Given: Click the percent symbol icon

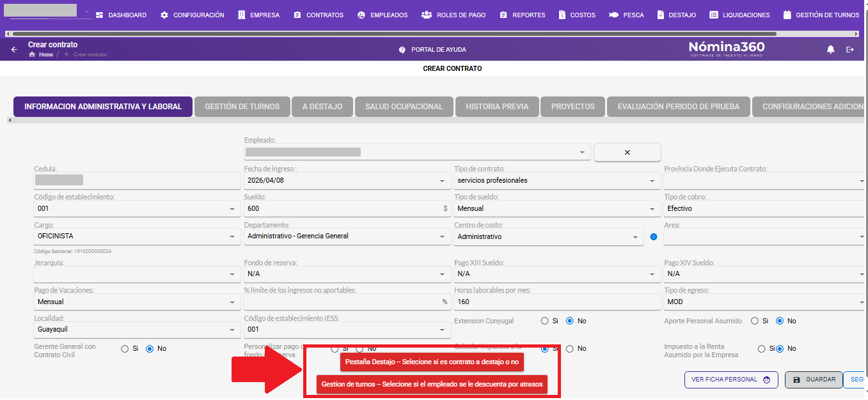Looking at the screenshot, I should pos(445,302).
